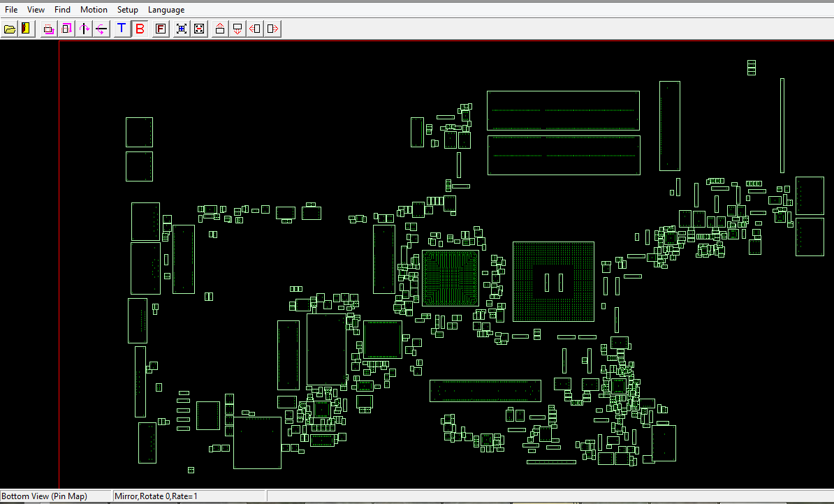Zoom out using the shrink arrows icon

(199, 29)
